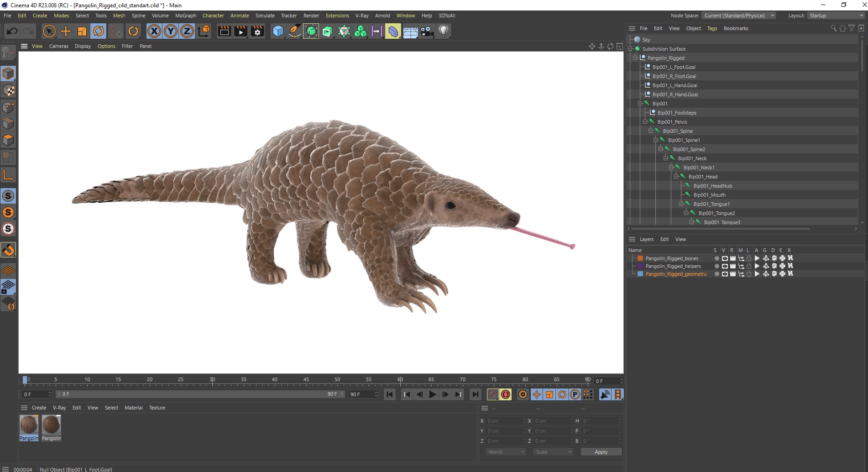Step to next frame
868x472 pixels.
445,394
